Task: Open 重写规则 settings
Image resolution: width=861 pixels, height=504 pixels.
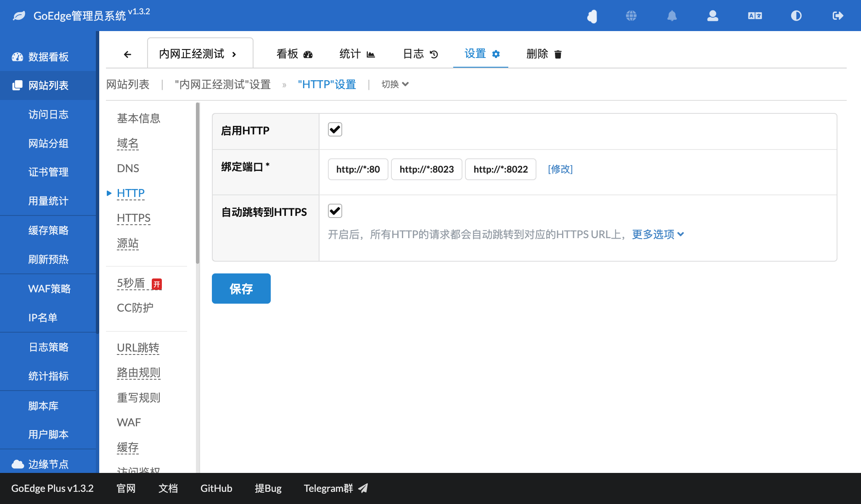Action: point(139,397)
